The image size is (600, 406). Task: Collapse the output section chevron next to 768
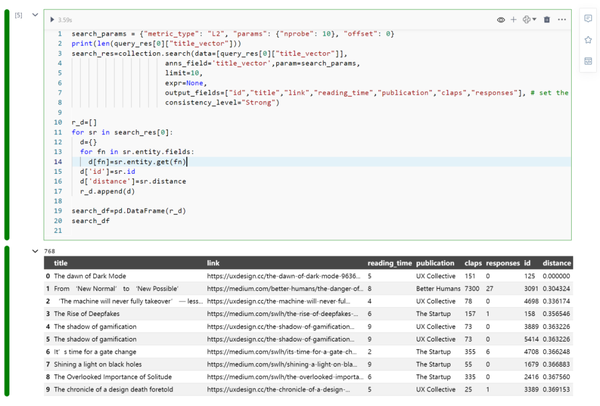(36, 251)
